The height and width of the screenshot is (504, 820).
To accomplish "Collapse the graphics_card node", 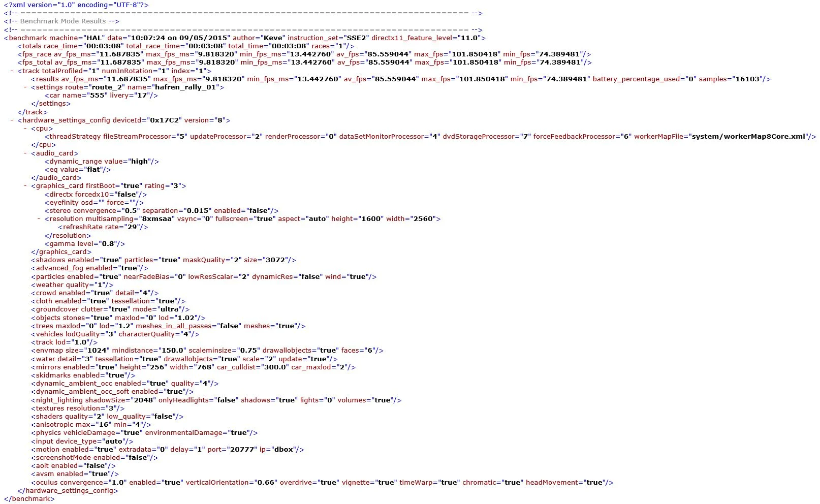I will (x=25, y=186).
